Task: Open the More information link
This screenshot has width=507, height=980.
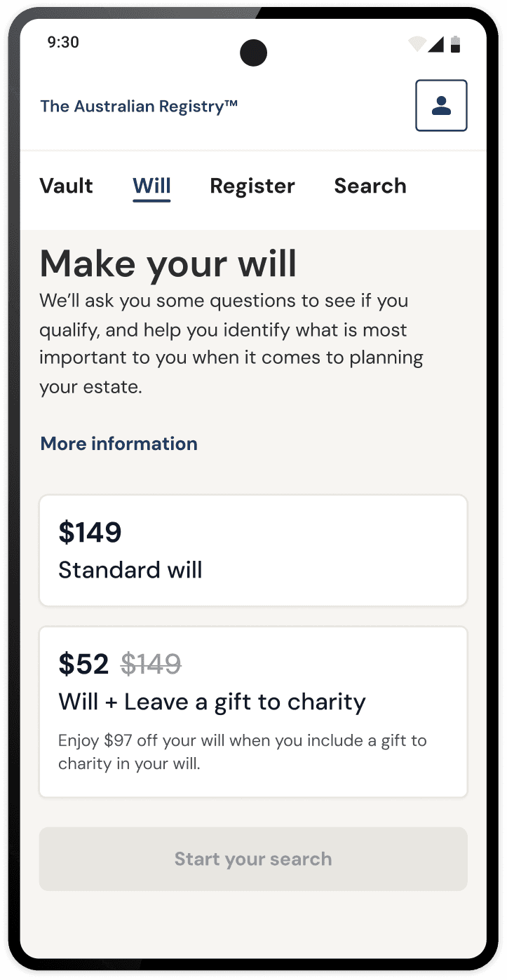Action: tap(119, 444)
